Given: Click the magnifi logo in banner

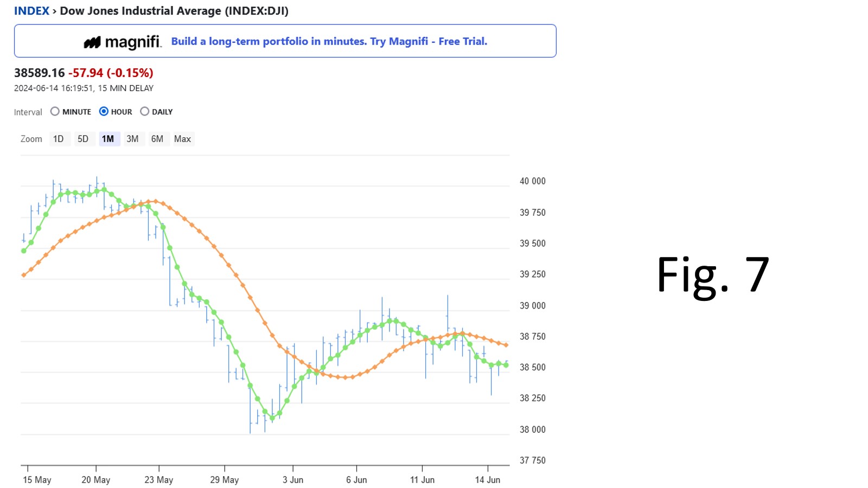Looking at the screenshot, I should [x=123, y=42].
